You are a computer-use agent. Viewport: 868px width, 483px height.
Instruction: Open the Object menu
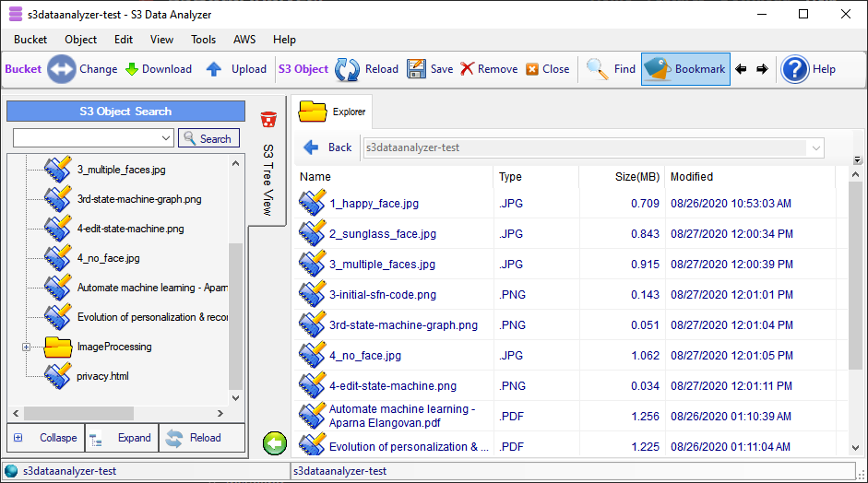coord(81,40)
